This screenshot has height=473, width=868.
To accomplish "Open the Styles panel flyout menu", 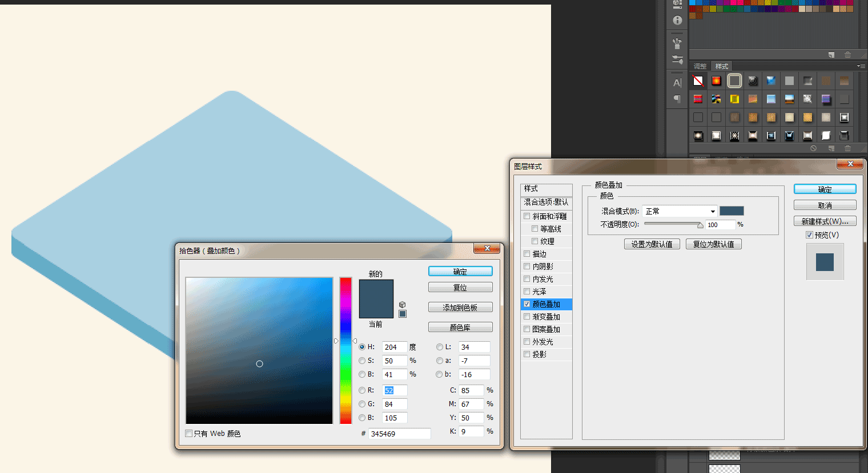I will tap(861, 66).
